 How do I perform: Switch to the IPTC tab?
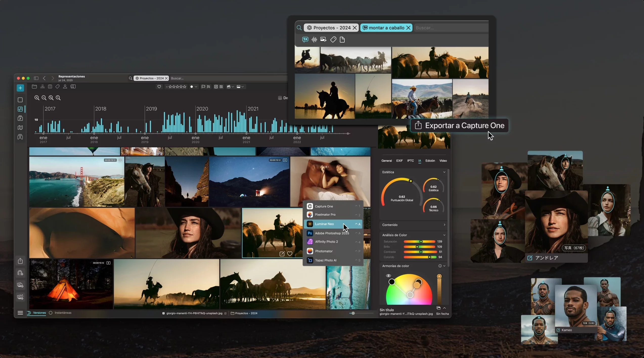(410, 161)
